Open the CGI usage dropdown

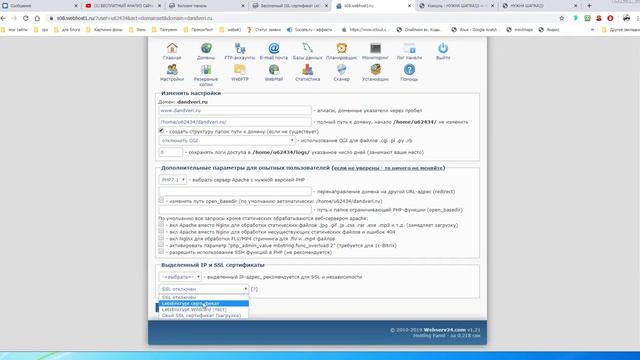coord(227,140)
